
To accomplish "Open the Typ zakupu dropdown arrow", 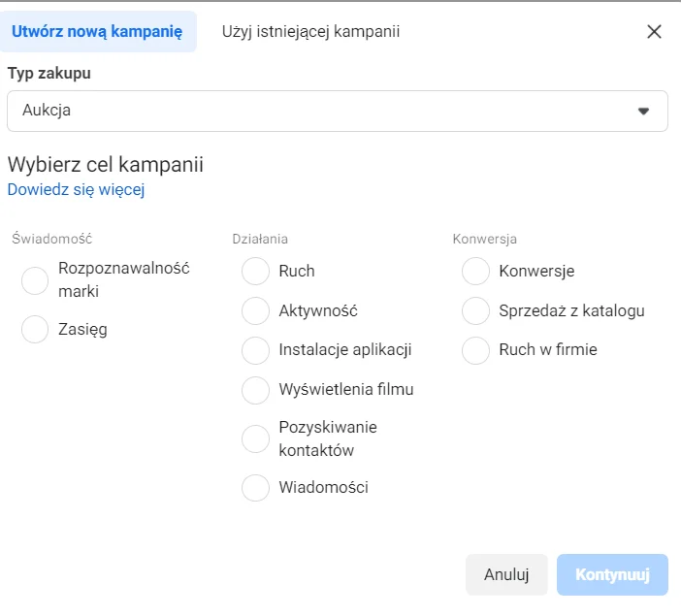I will (x=642, y=111).
